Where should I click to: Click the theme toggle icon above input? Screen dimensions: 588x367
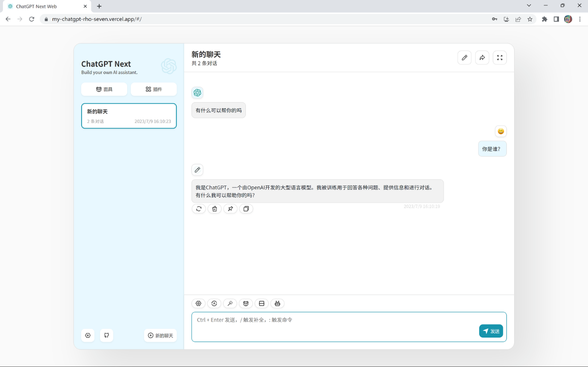[x=214, y=303]
